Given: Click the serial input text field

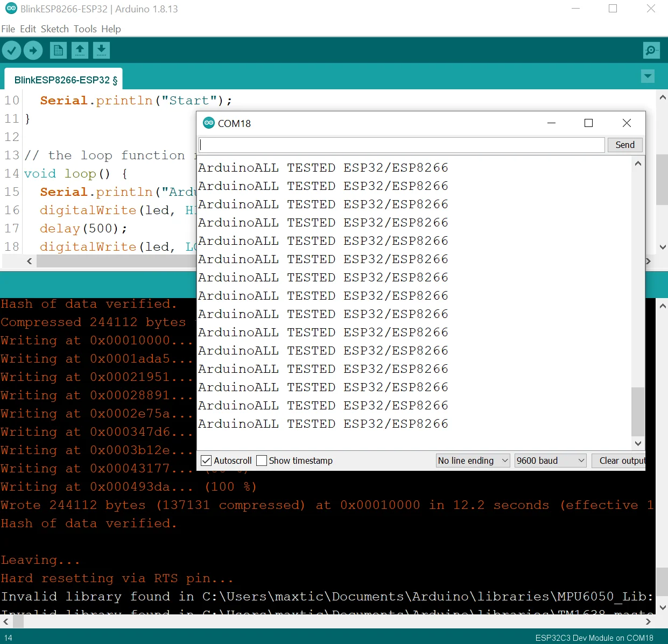Looking at the screenshot, I should click(x=402, y=145).
